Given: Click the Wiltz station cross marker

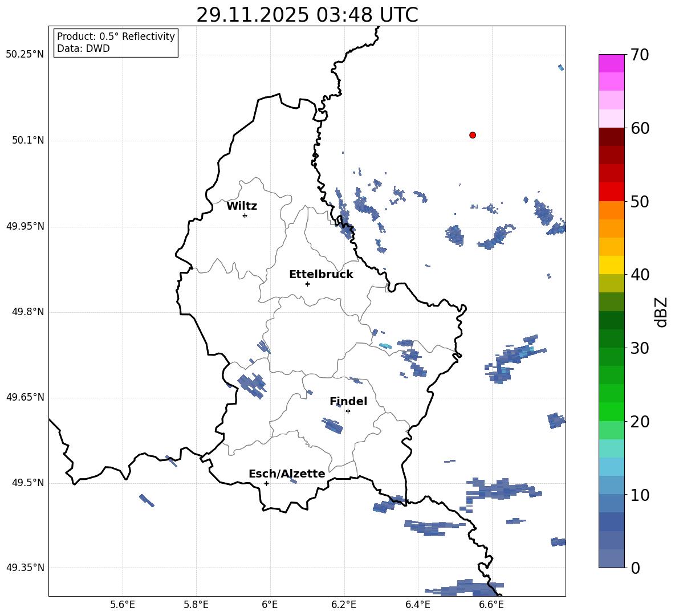Looking at the screenshot, I should [245, 215].
